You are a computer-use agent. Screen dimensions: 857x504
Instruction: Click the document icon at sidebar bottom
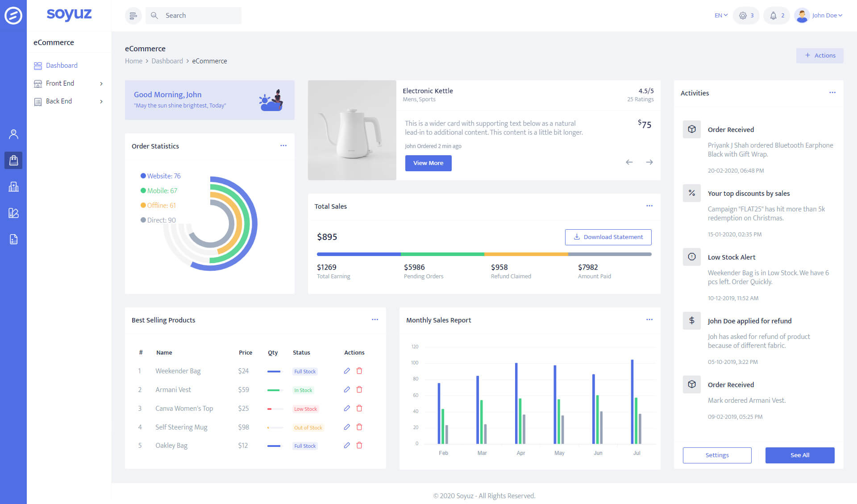(x=13, y=240)
